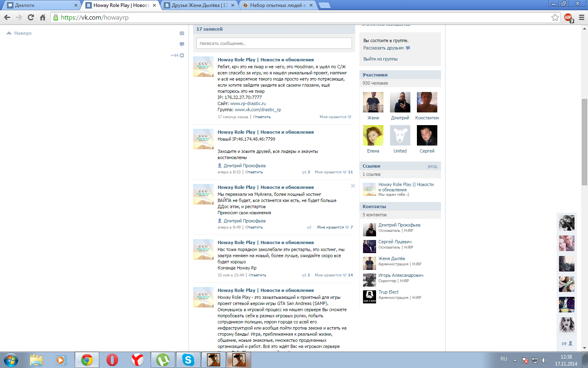Edit links with ред. button
Image resolution: width=588 pixels, height=368 pixels.
coord(433,166)
